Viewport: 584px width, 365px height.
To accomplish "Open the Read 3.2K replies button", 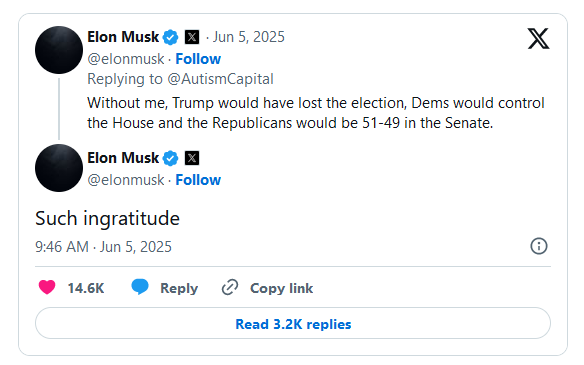I will [293, 323].
